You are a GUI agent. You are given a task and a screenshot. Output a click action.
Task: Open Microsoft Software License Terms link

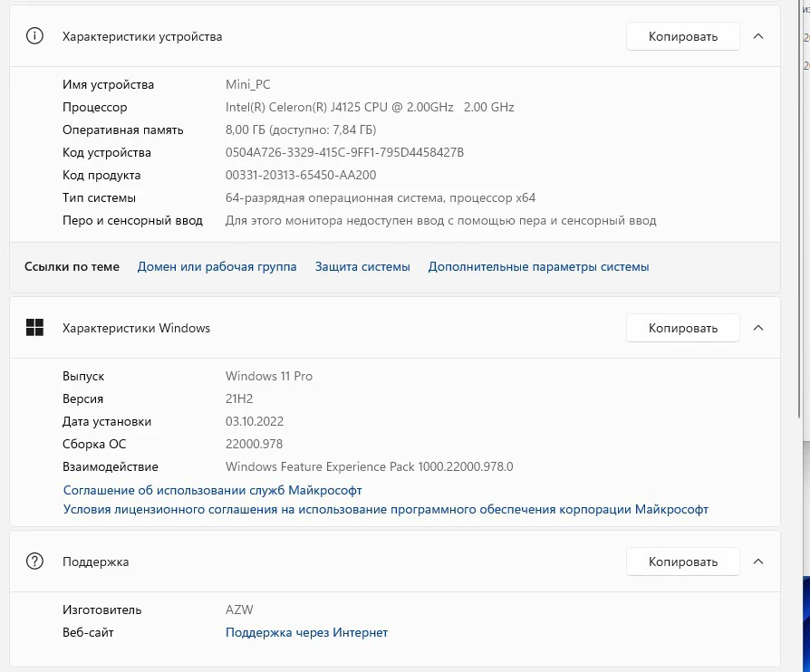tap(385, 509)
